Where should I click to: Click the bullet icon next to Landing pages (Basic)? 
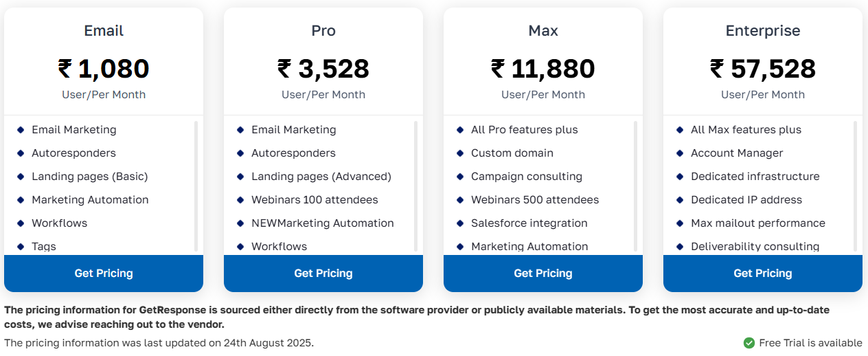pyautogui.click(x=21, y=177)
